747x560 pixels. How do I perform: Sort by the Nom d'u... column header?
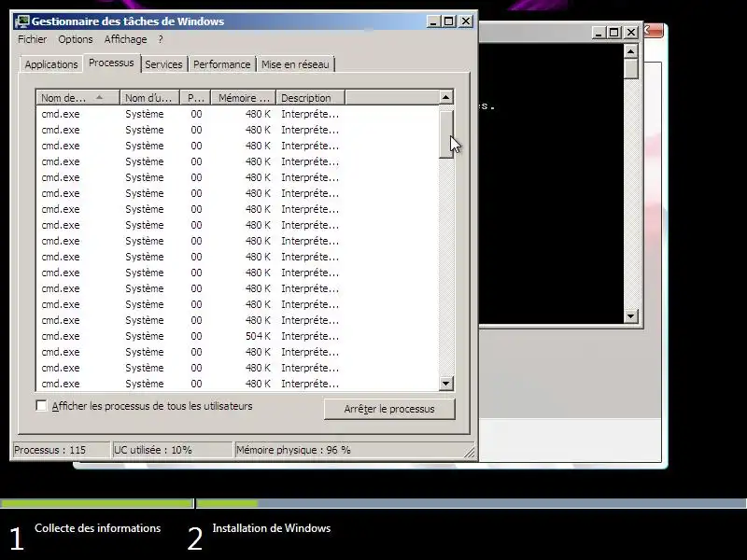click(149, 98)
